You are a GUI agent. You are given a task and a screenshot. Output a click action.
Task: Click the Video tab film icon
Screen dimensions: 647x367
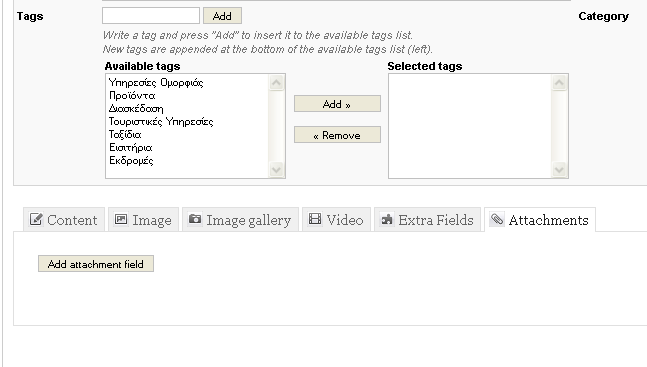pyautogui.click(x=315, y=219)
